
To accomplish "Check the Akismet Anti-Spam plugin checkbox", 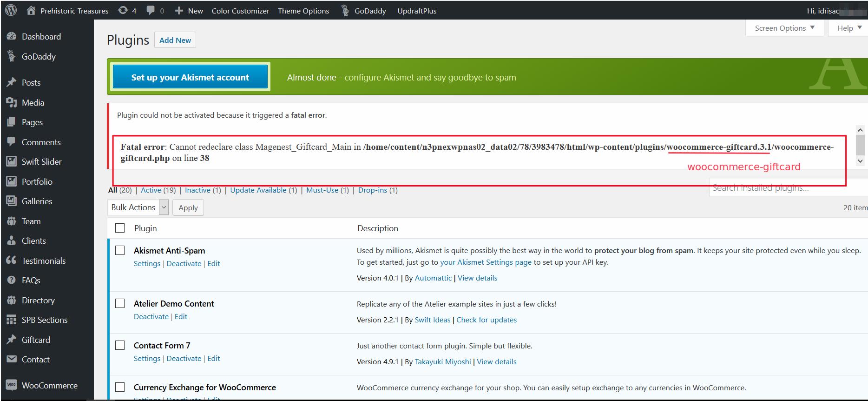I will pos(120,250).
